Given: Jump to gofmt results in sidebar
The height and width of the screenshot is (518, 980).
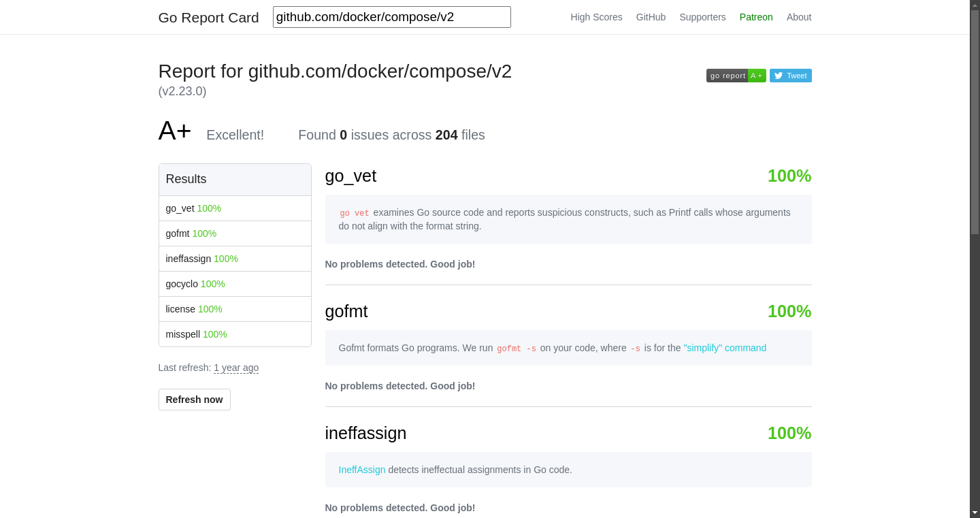Looking at the screenshot, I should click(x=235, y=233).
